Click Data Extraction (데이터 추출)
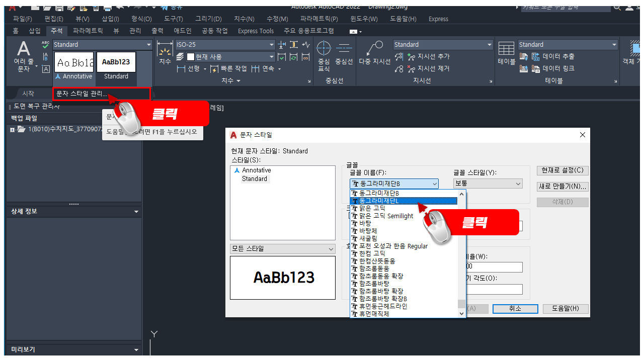The width and height of the screenshot is (644, 362). tap(552, 57)
